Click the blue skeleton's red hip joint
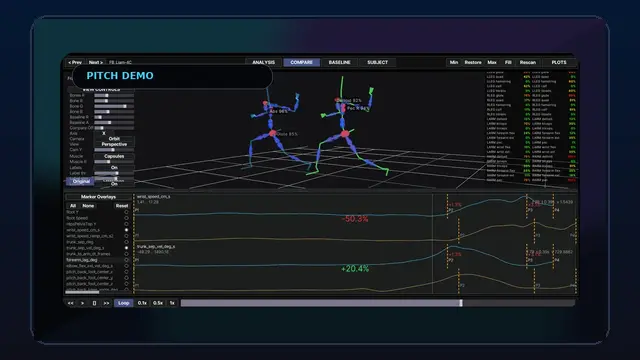Screen dimensions: 640x360 click(272, 133)
